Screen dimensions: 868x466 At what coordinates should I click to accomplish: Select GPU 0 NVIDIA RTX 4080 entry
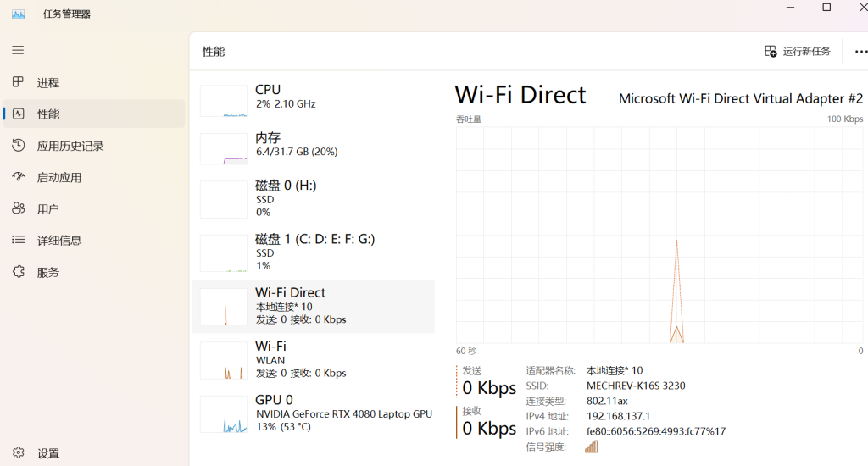[314, 413]
